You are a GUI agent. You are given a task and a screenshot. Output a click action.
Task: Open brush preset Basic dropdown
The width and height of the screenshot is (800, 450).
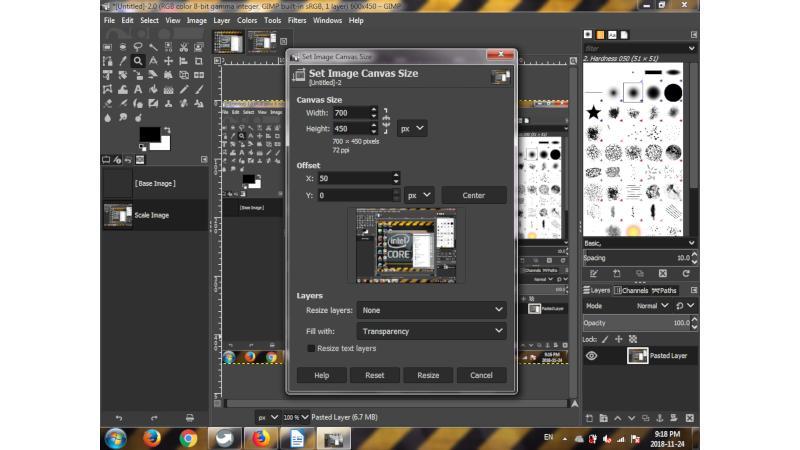tap(640, 243)
